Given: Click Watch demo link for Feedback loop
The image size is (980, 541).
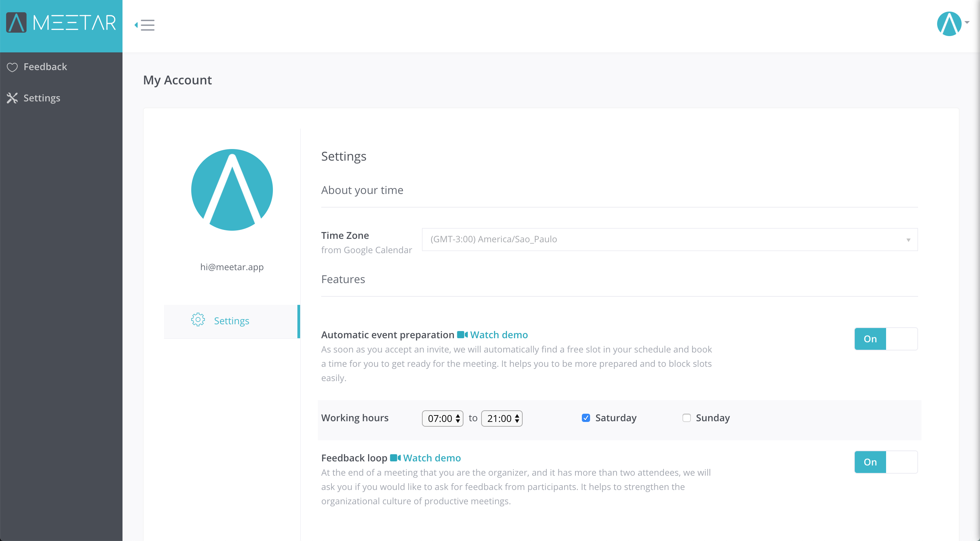Looking at the screenshot, I should pyautogui.click(x=432, y=458).
